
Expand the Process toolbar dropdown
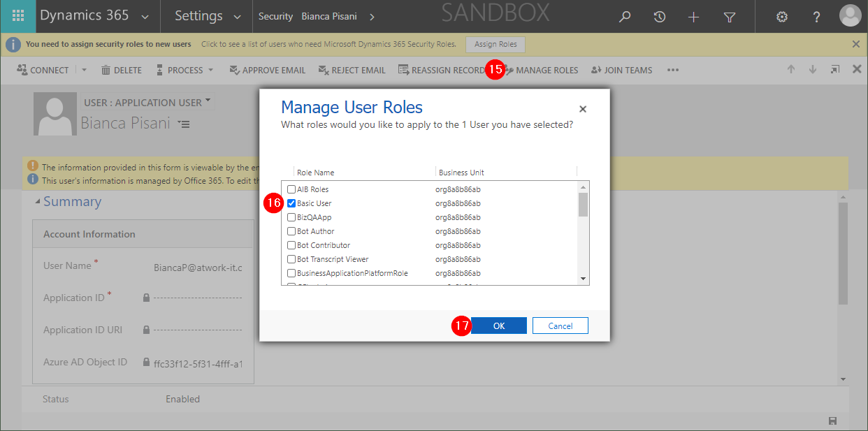pos(211,70)
